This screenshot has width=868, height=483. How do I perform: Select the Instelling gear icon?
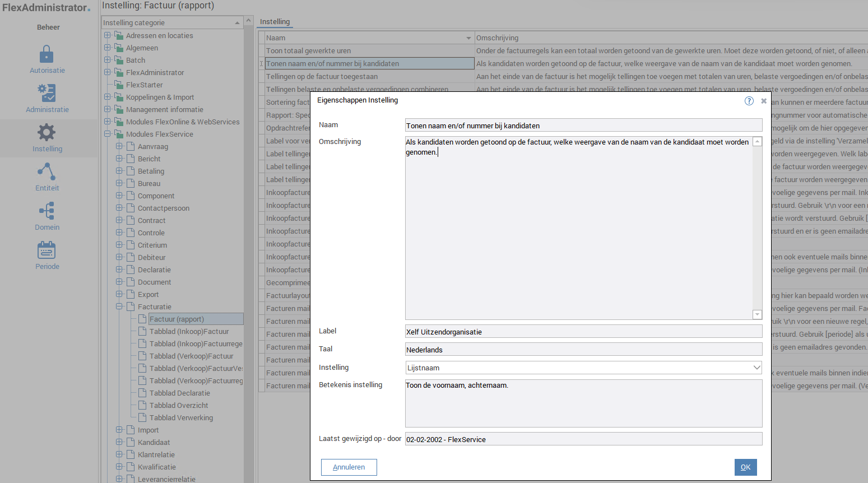coord(47,133)
